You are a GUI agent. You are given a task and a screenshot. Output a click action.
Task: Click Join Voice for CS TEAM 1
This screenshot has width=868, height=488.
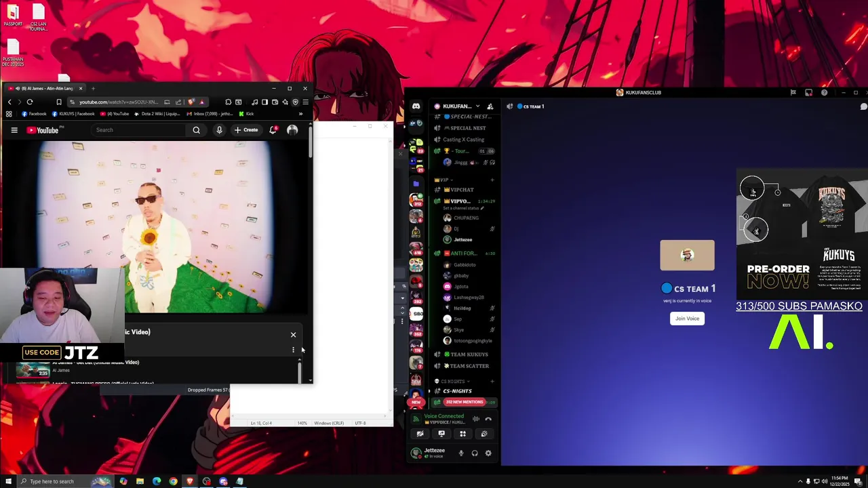click(x=687, y=319)
